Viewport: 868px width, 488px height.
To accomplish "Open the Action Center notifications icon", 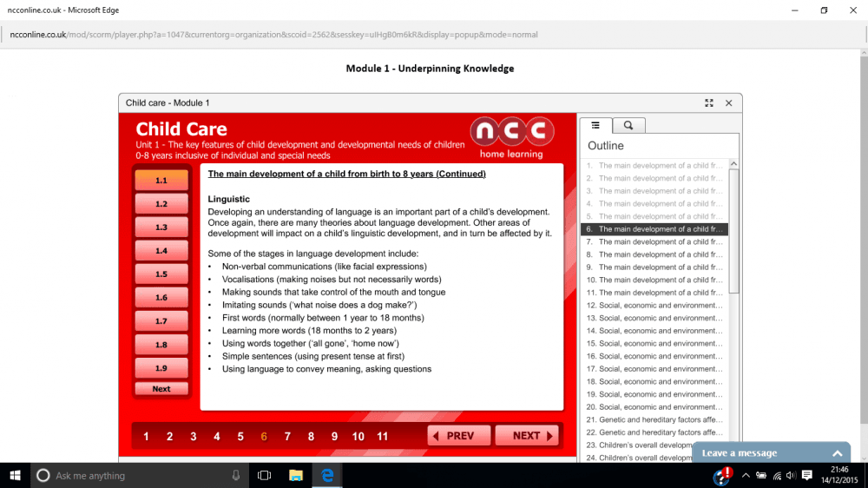I will (806, 476).
